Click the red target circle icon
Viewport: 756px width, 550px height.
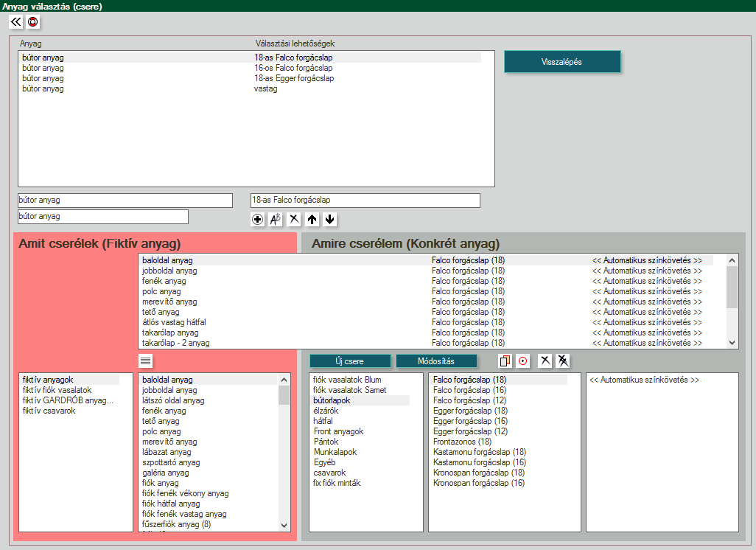(523, 361)
